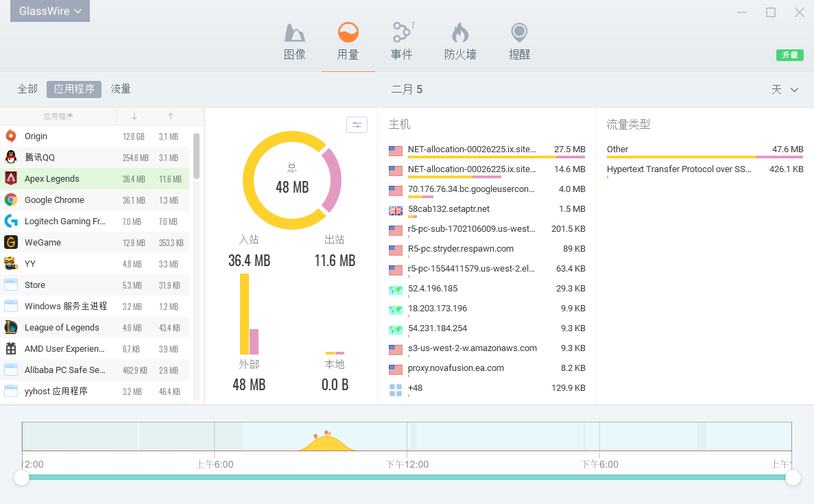
Task: Click the League of Legends icon
Action: point(11,328)
